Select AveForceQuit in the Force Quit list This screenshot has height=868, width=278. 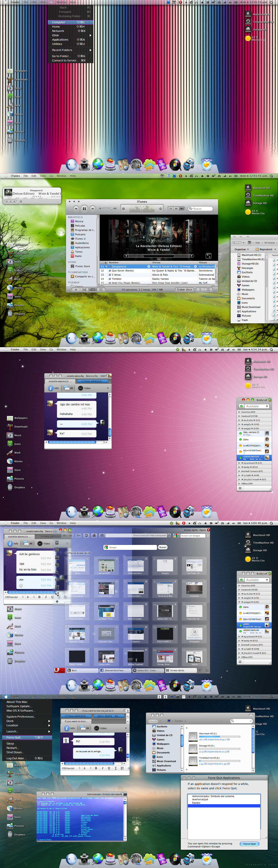tap(224, 799)
